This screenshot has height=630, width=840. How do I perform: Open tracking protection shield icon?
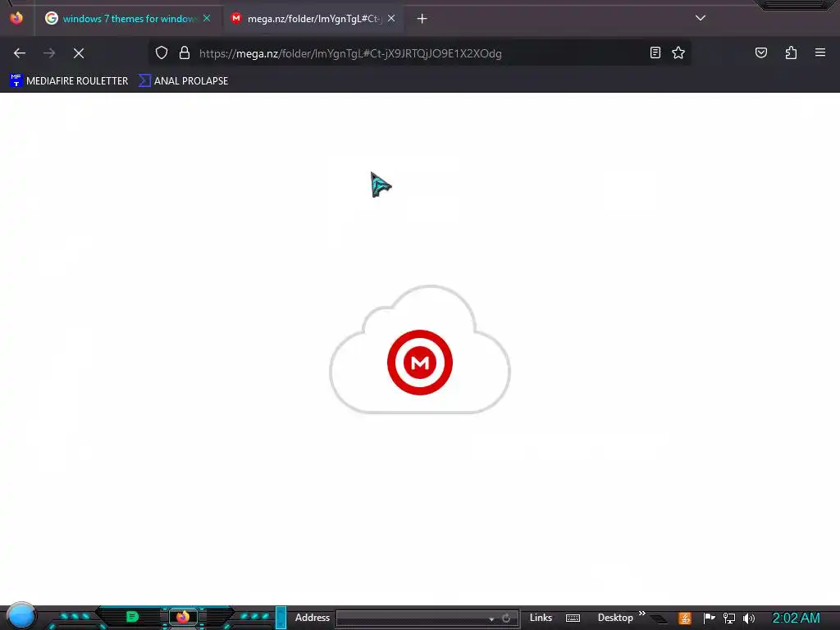pyautogui.click(x=162, y=53)
